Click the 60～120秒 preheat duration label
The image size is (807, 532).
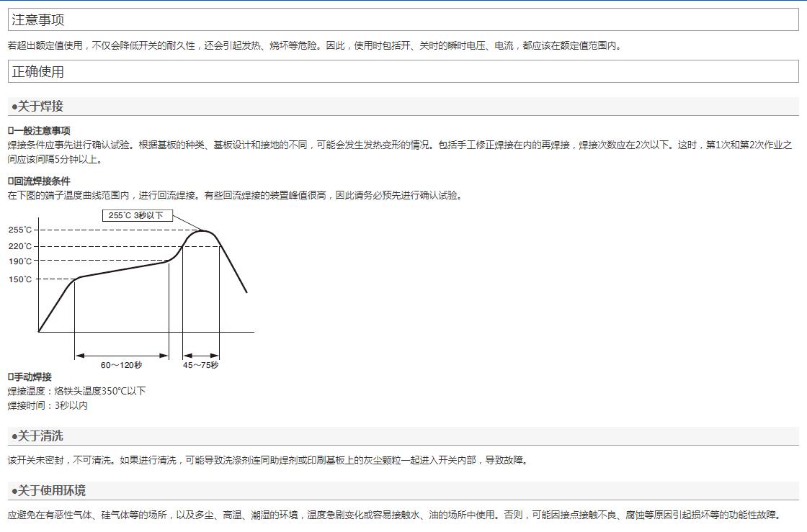point(121,365)
